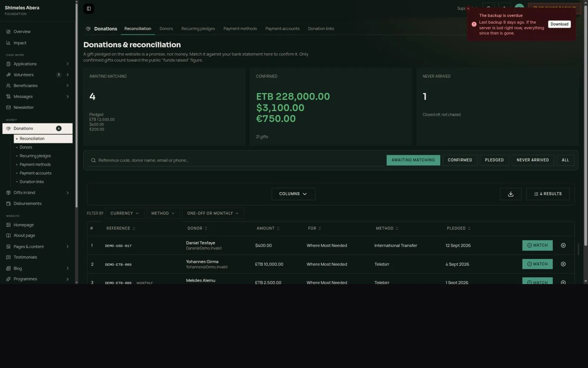Click the Homepage icon in sidebar

pyautogui.click(x=8, y=225)
